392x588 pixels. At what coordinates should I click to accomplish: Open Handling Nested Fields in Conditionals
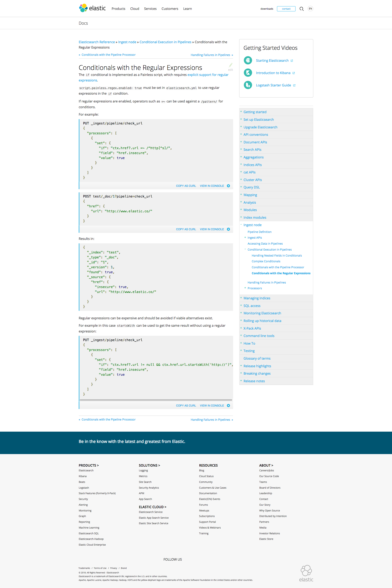pyautogui.click(x=277, y=255)
